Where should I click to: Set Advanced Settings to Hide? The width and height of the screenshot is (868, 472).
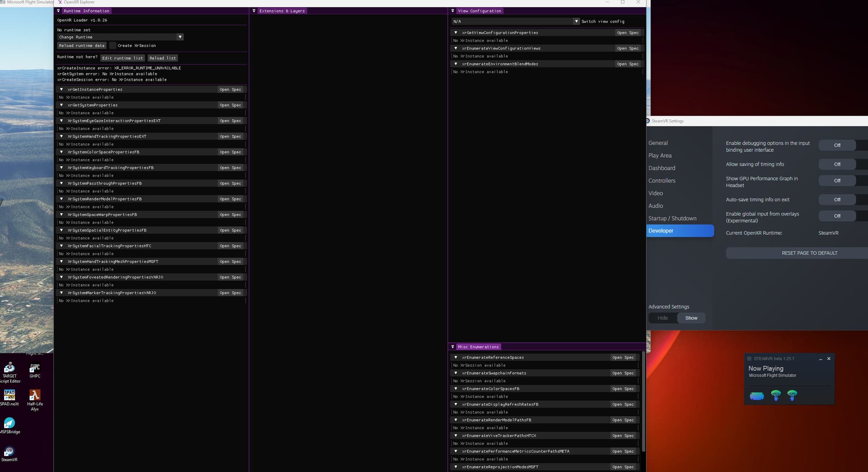(x=663, y=318)
